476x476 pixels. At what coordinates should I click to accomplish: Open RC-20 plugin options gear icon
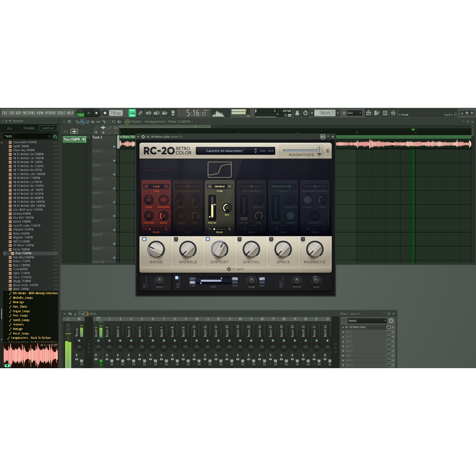point(143,137)
